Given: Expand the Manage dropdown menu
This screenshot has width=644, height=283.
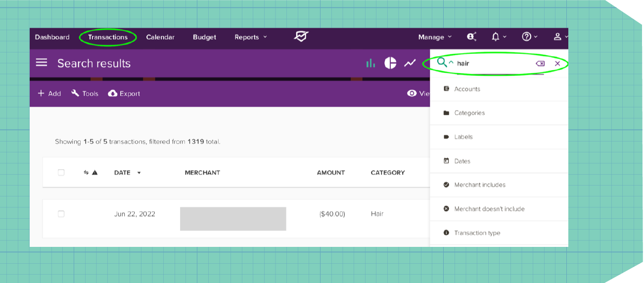Looking at the screenshot, I should click(434, 37).
